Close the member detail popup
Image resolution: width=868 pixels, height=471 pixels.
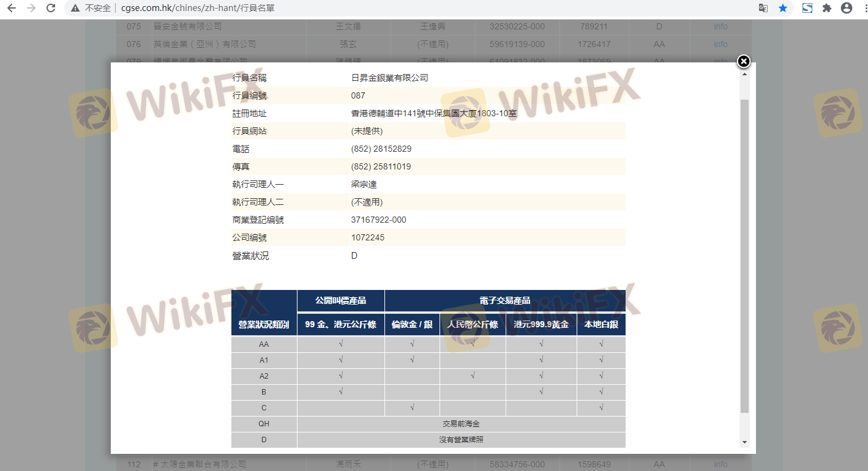tap(743, 61)
